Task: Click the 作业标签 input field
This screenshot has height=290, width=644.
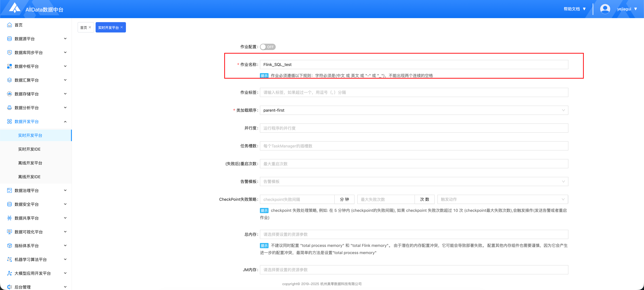Action: pos(414,93)
